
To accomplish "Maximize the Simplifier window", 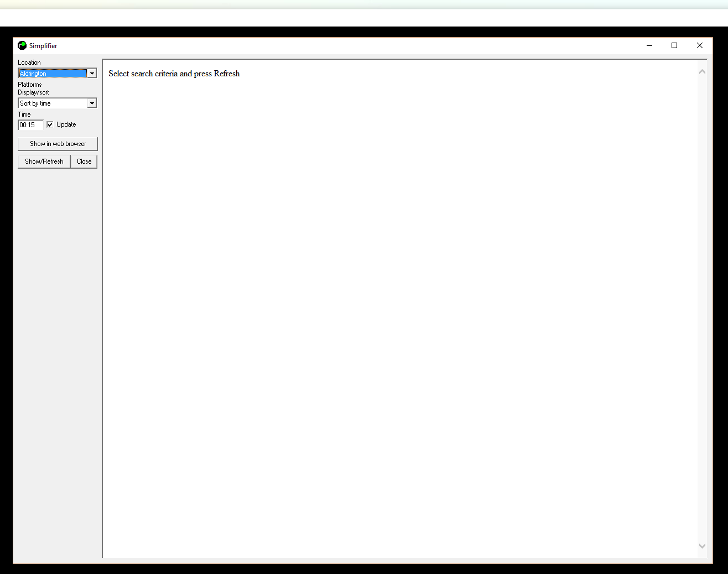I will point(674,45).
